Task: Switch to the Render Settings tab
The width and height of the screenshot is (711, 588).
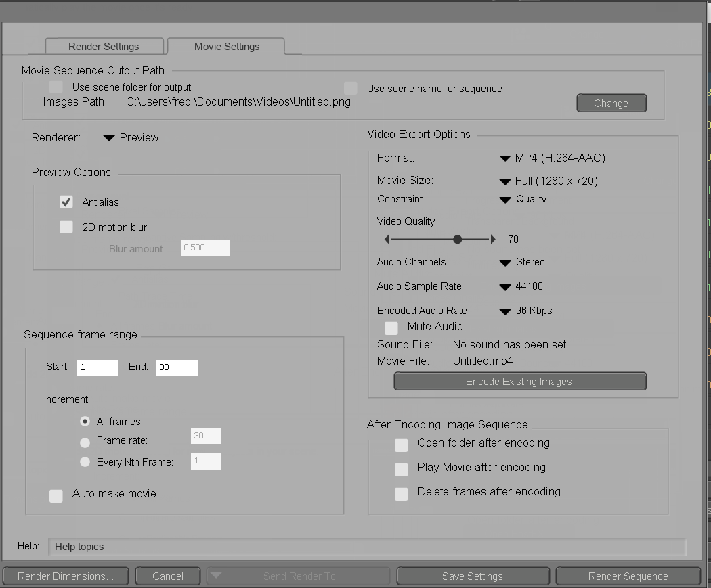Action: coord(104,47)
